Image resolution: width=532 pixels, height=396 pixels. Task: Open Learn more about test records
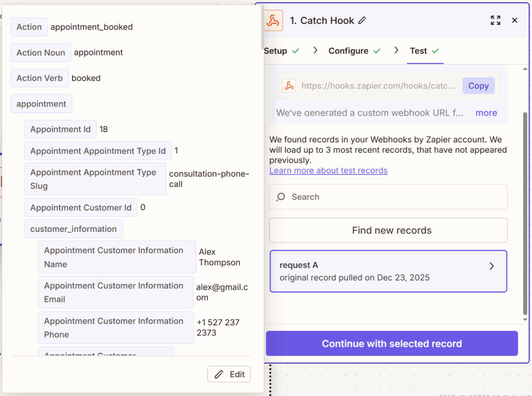(328, 170)
